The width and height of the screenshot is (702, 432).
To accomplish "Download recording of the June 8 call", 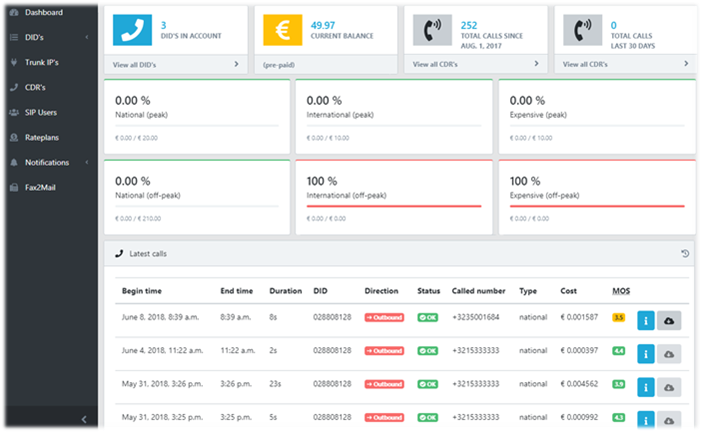I will pyautogui.click(x=669, y=319).
